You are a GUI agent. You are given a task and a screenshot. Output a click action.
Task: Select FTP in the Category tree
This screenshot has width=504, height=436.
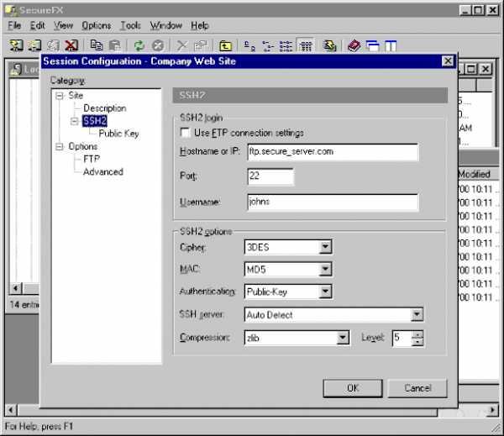point(92,159)
